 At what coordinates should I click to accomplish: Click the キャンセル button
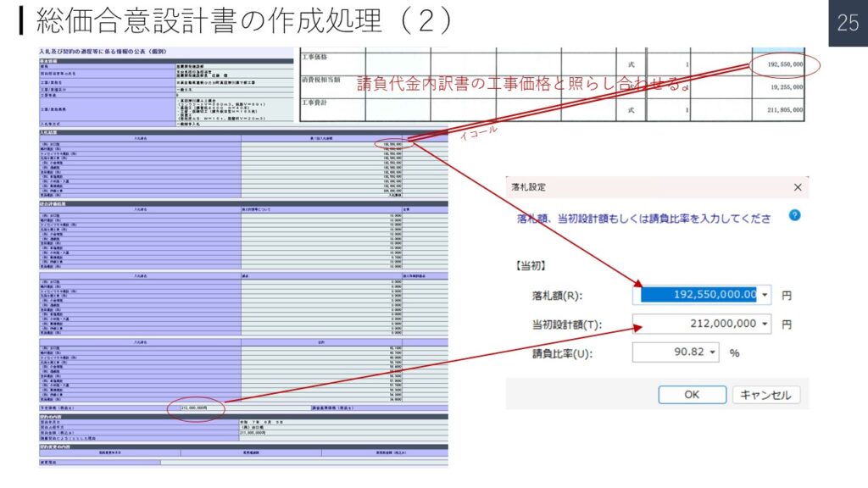pyautogui.click(x=765, y=395)
